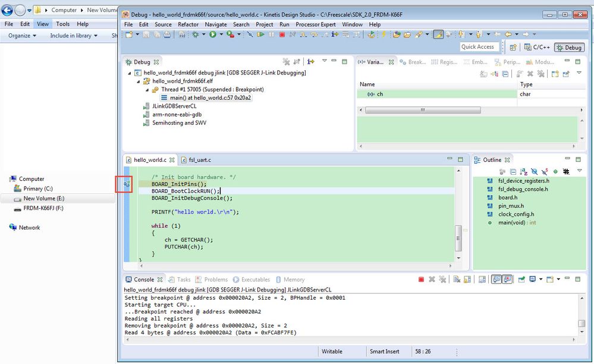
Task: Click the green Run launch icon
Action: [213, 34]
